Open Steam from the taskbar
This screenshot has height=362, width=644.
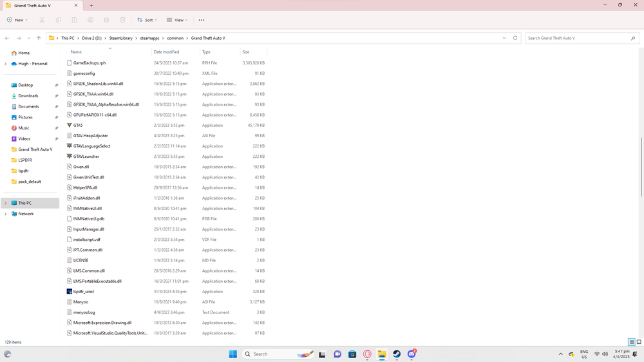tap(396, 354)
